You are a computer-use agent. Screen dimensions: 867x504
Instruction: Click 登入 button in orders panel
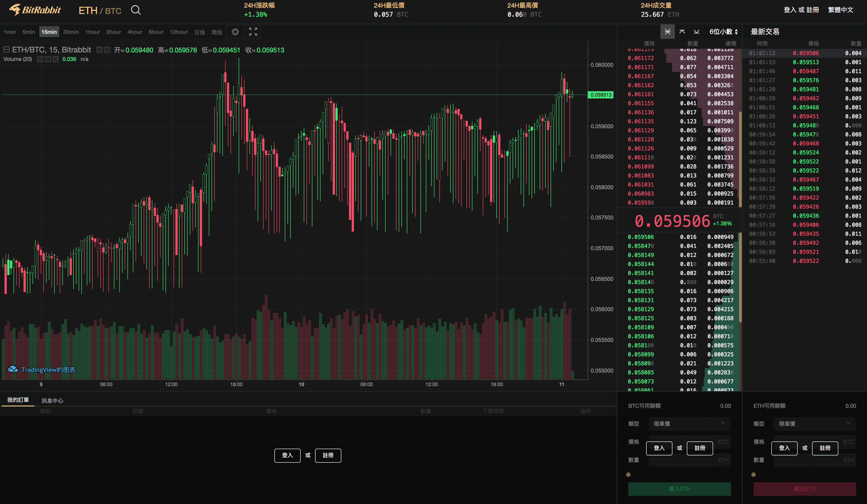point(287,455)
